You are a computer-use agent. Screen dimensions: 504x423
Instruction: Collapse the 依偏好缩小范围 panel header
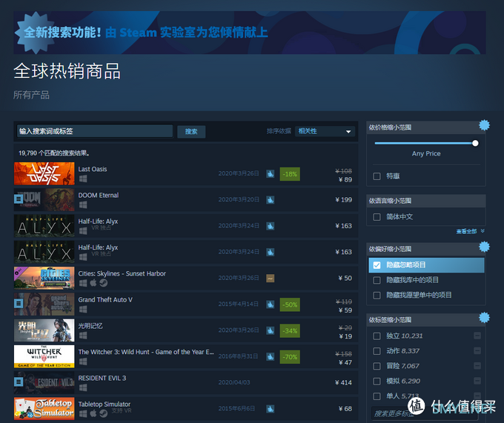point(426,249)
